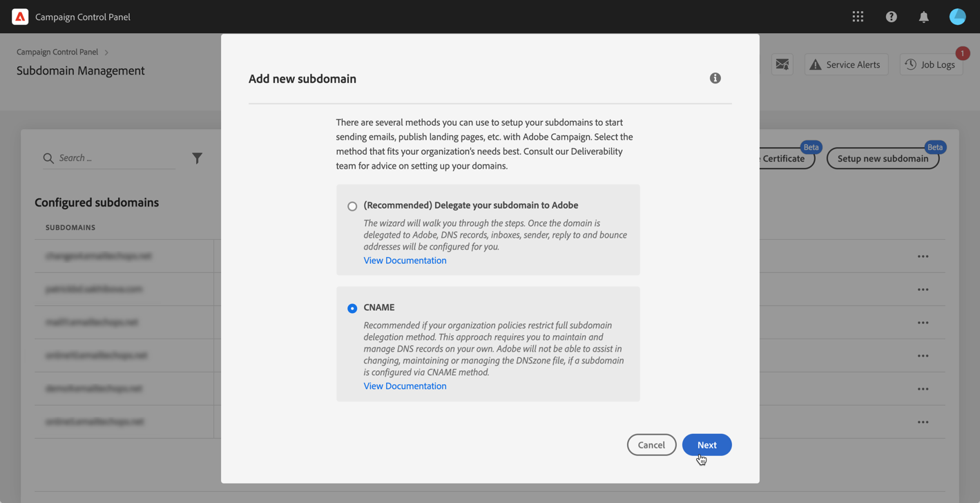
Task: Open the help question mark menu
Action: [x=892, y=17]
